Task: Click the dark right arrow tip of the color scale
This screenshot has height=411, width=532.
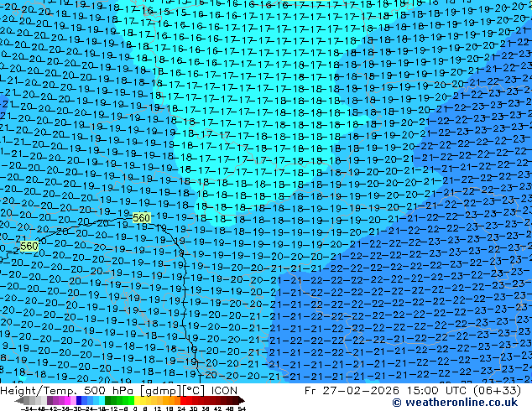Action: click(x=241, y=401)
